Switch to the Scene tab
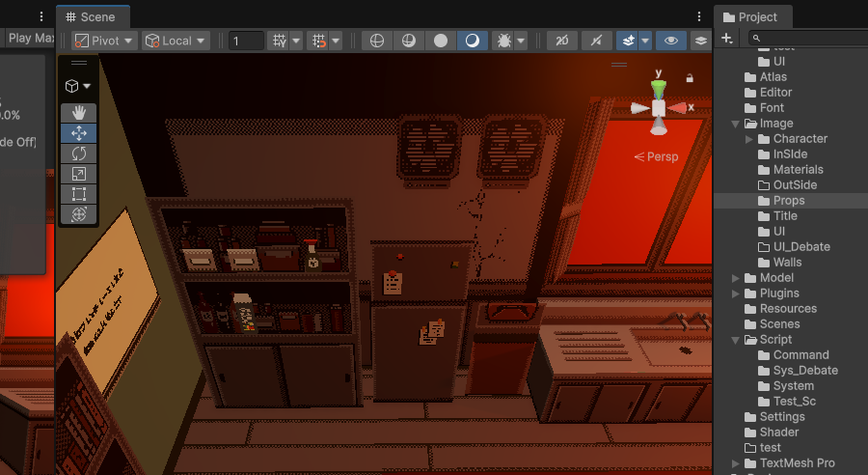This screenshot has width=868, height=475. 92,16
